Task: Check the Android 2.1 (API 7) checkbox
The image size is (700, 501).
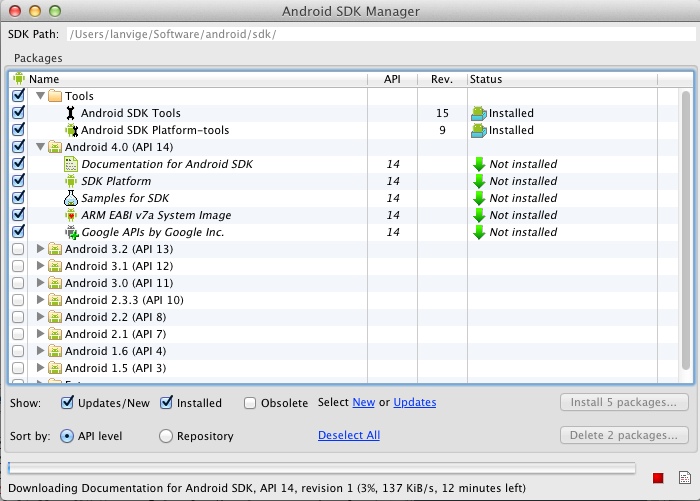Action: pos(18,334)
